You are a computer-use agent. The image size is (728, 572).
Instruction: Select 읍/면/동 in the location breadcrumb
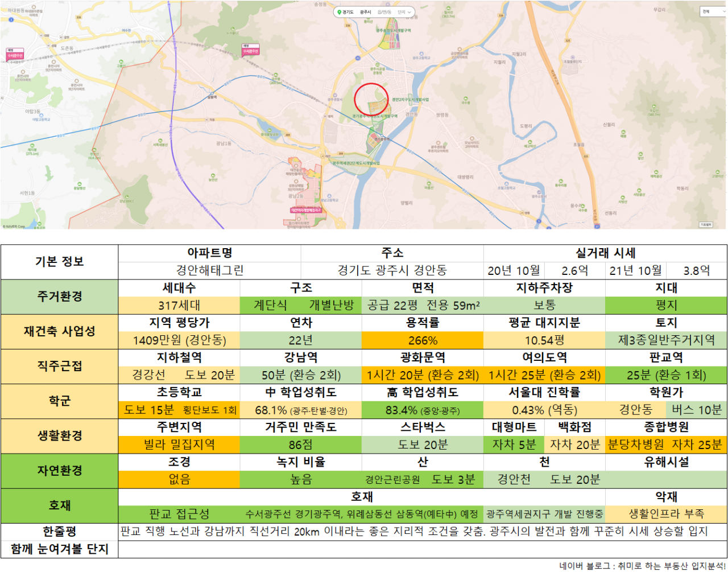coord(384,12)
